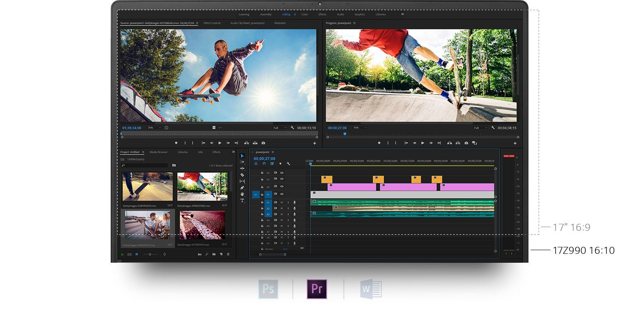This screenshot has width=644, height=323.
Task: Select the Pen tool in the tools panel
Action: (242, 188)
